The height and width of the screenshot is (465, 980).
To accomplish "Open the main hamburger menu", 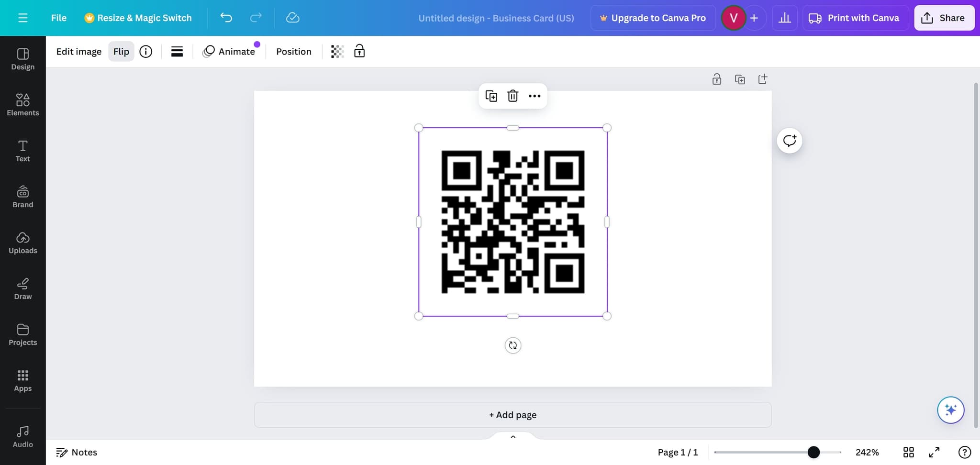I will pyautogui.click(x=22, y=18).
